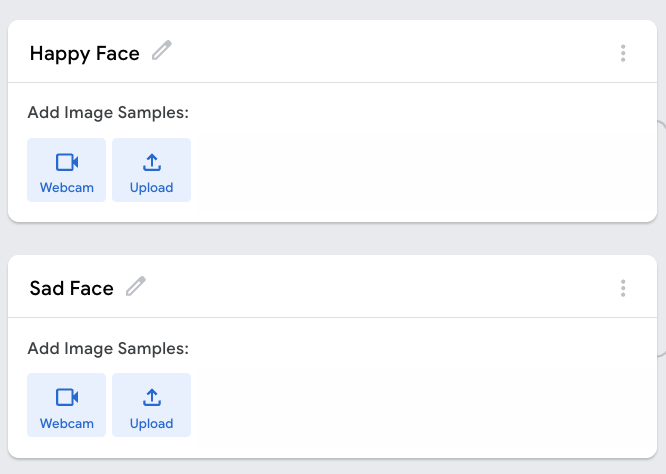Viewport: 666px width, 474px height.
Task: Click the pencil icon beside Happy Face
Action: click(x=162, y=51)
